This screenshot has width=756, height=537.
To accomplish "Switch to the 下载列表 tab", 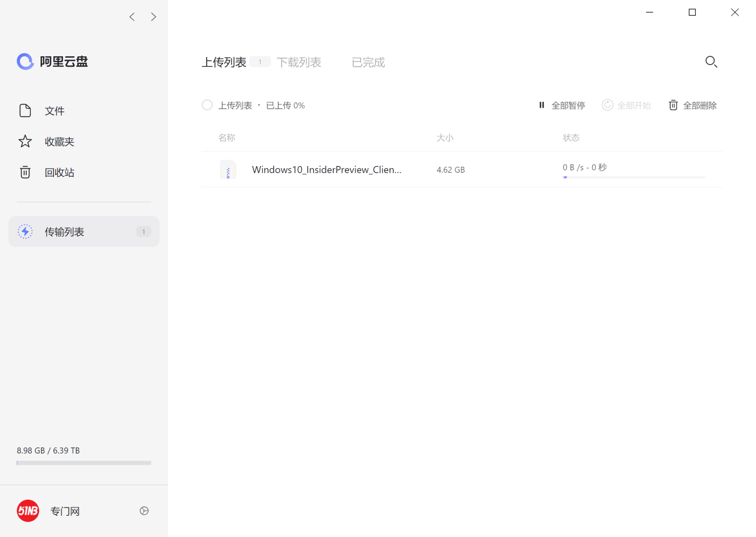I will 299,62.
